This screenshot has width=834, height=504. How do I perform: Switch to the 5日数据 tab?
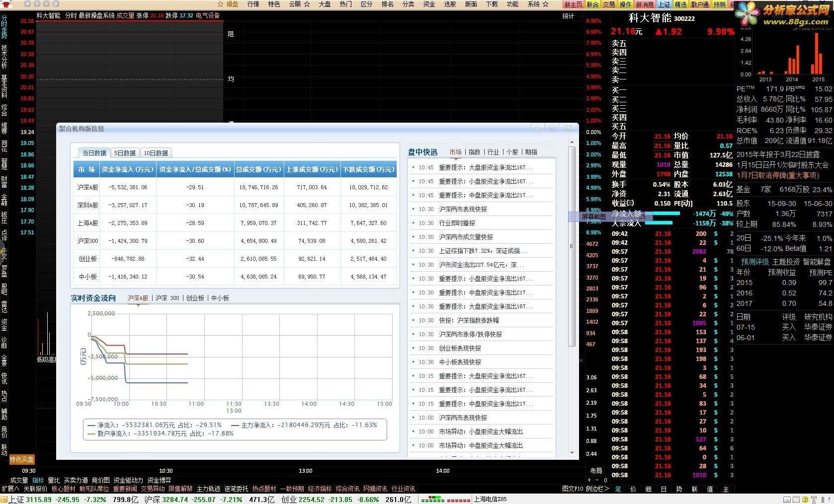pyautogui.click(x=125, y=153)
